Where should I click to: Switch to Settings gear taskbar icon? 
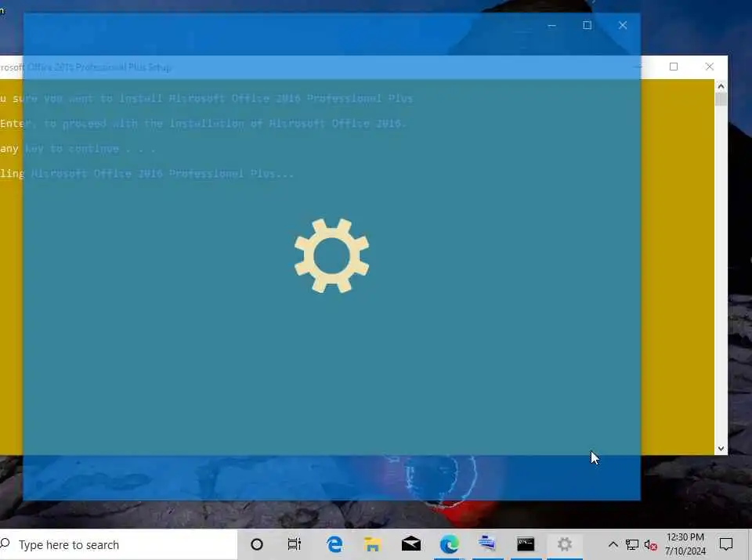click(x=565, y=544)
